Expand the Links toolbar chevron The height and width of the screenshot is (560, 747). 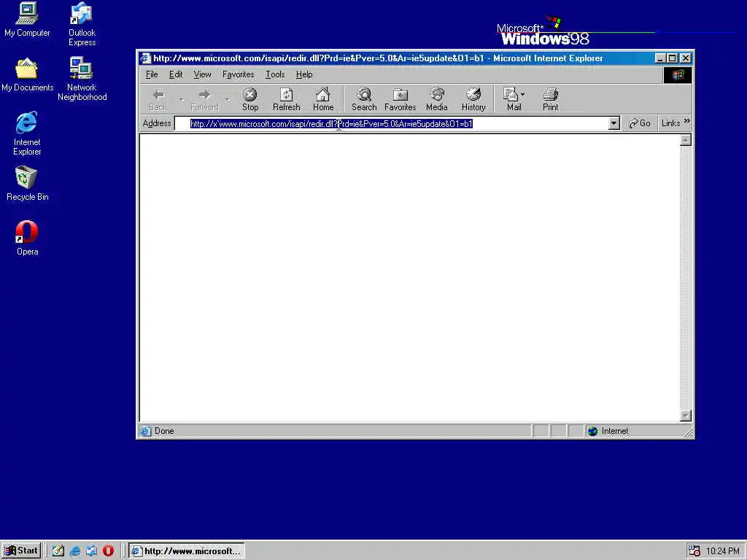coord(686,122)
